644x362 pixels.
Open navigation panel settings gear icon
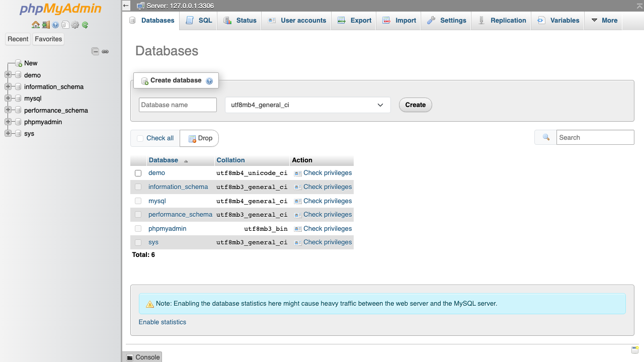75,25
